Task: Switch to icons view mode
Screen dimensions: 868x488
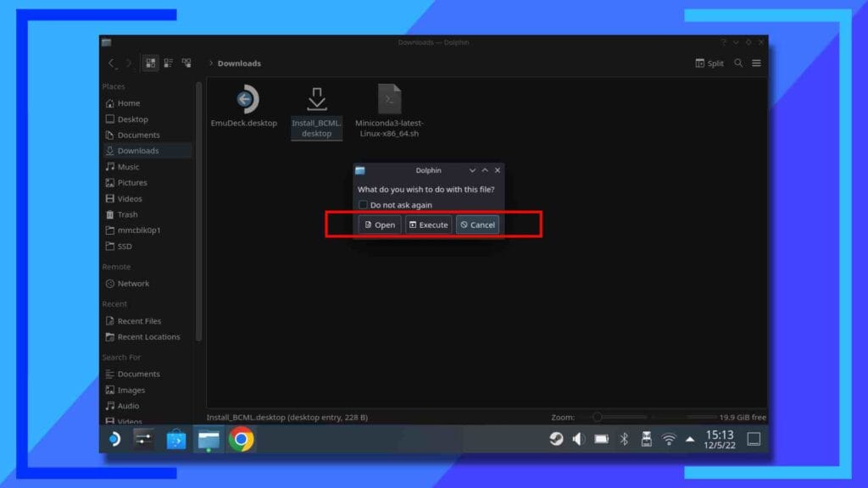Action: click(x=151, y=63)
